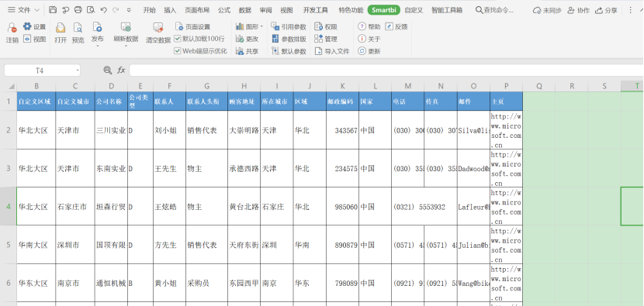Image resolution: width=644 pixels, height=306 pixels.
Task: Click the 权限 permissions icon
Action: (x=319, y=26)
